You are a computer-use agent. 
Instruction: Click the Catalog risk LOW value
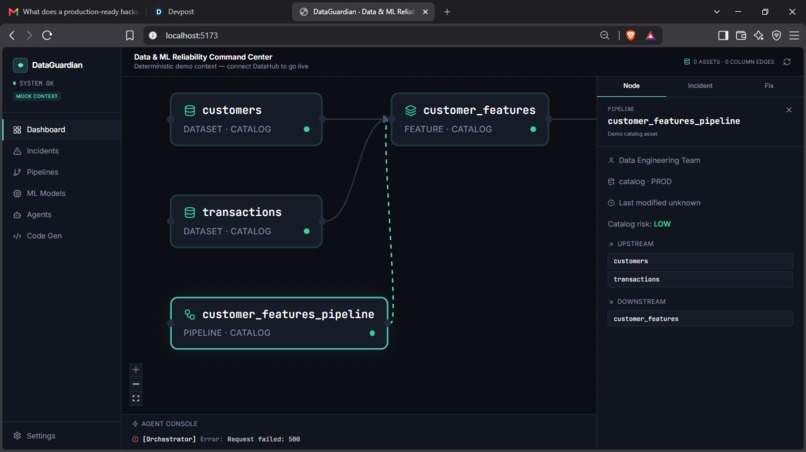tap(662, 224)
